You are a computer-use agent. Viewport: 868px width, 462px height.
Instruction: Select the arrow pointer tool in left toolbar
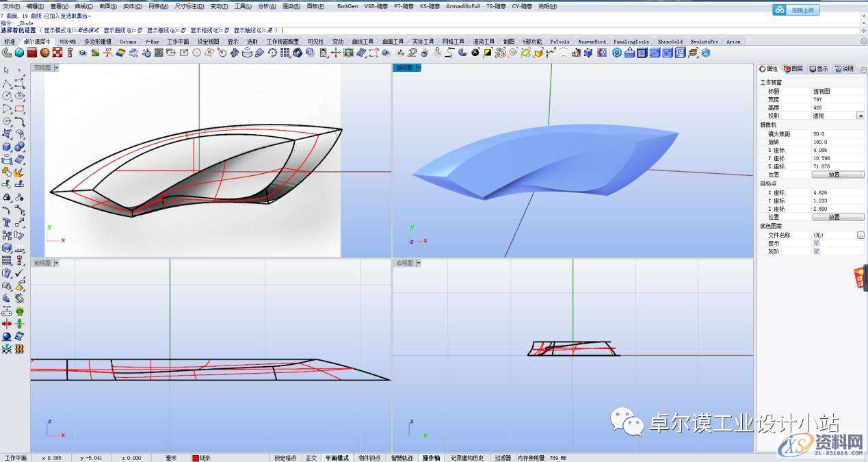[x=7, y=70]
